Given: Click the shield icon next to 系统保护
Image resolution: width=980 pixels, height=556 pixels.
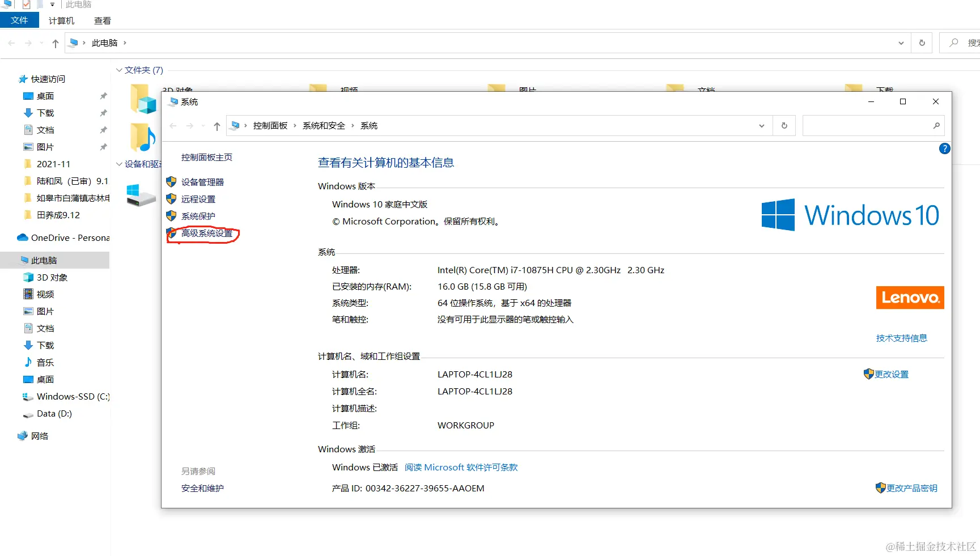Looking at the screenshot, I should [x=171, y=216].
